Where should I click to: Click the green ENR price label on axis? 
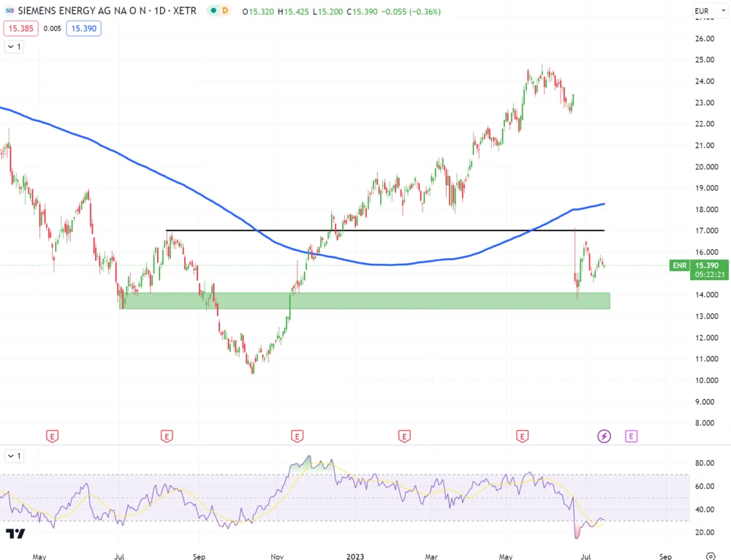tap(680, 265)
